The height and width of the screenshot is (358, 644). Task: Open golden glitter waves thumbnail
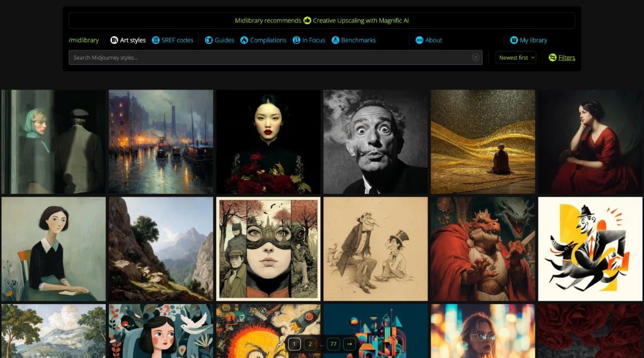pos(483,142)
